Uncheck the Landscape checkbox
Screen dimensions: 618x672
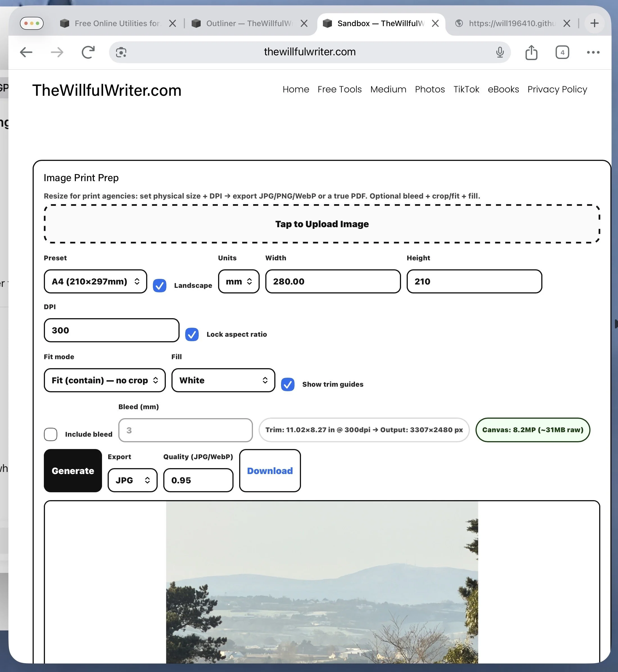coord(160,285)
